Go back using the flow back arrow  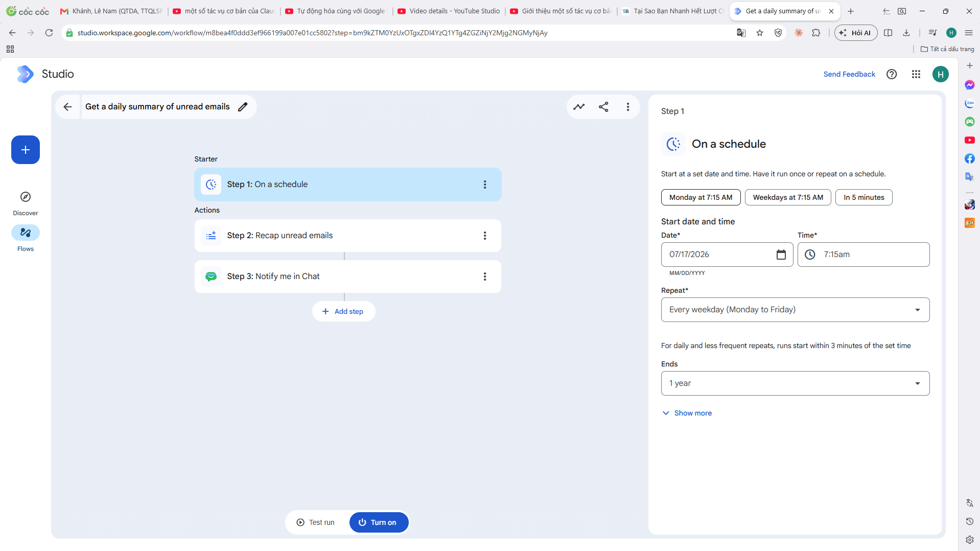(x=67, y=107)
